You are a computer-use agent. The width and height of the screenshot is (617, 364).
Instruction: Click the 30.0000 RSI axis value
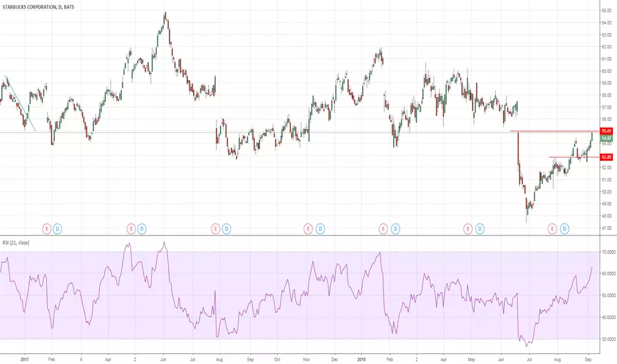pos(609,339)
